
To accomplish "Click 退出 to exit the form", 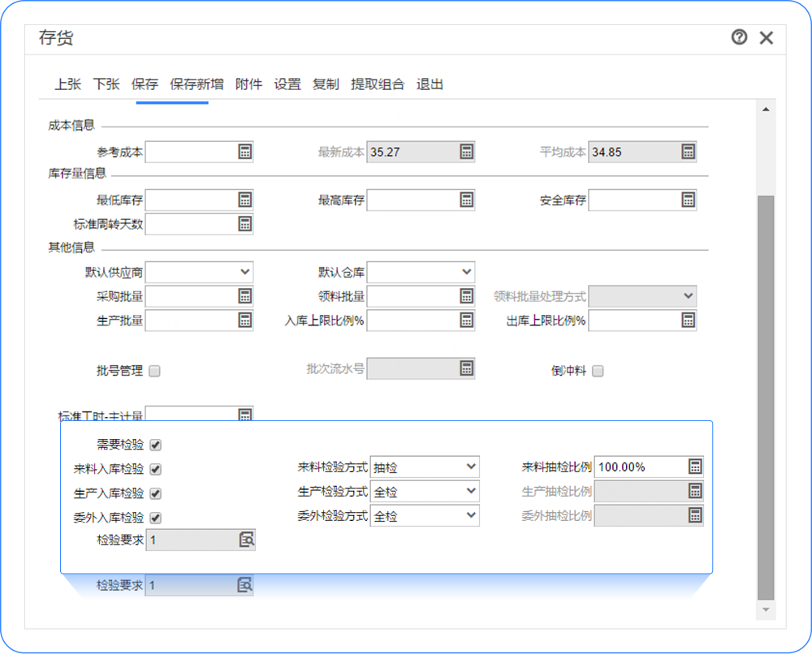I will [430, 84].
